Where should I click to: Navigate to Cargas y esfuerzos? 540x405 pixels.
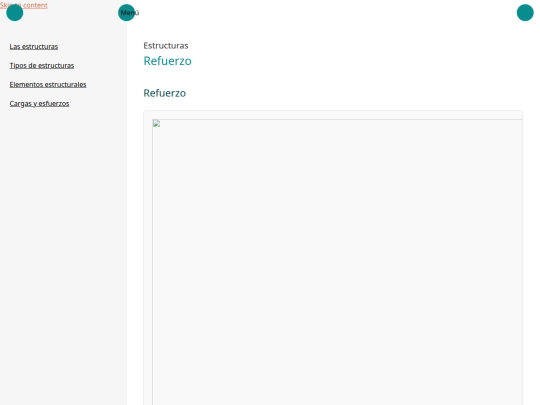tap(39, 103)
